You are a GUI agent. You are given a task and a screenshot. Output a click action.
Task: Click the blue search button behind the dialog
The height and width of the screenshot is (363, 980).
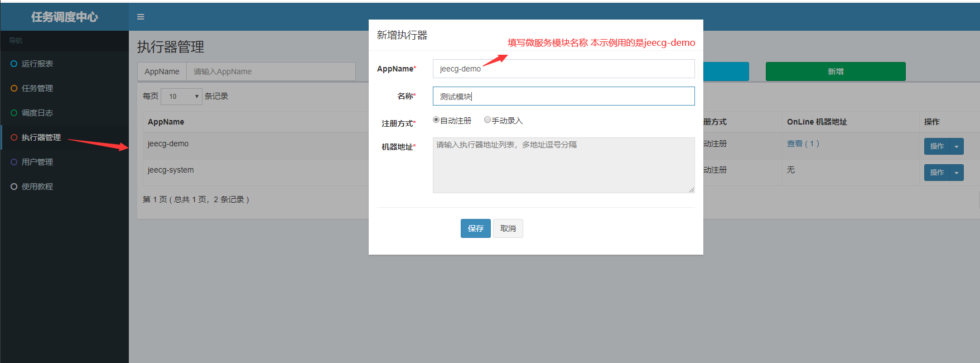(x=726, y=71)
